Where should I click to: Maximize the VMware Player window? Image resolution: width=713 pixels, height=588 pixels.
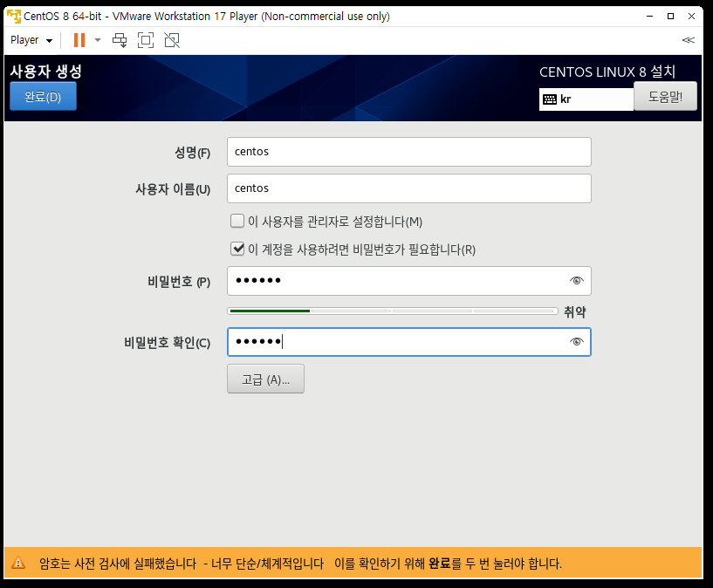coord(671,17)
